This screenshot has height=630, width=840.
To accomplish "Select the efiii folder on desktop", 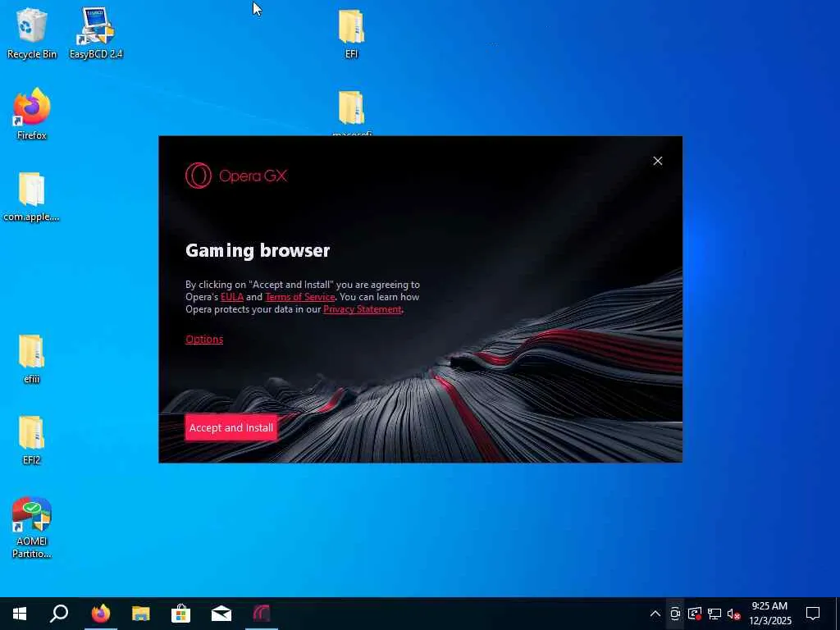I will pos(32,359).
